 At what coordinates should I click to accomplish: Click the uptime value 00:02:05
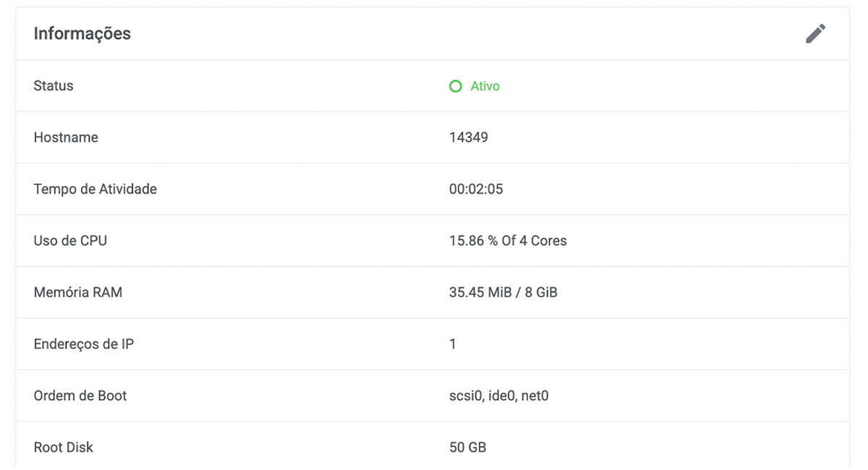[476, 189]
